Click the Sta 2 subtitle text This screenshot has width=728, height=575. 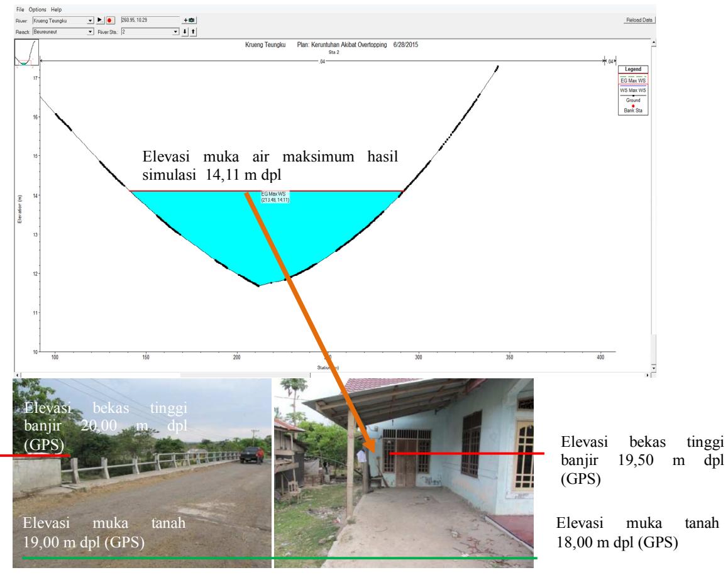[x=334, y=52]
